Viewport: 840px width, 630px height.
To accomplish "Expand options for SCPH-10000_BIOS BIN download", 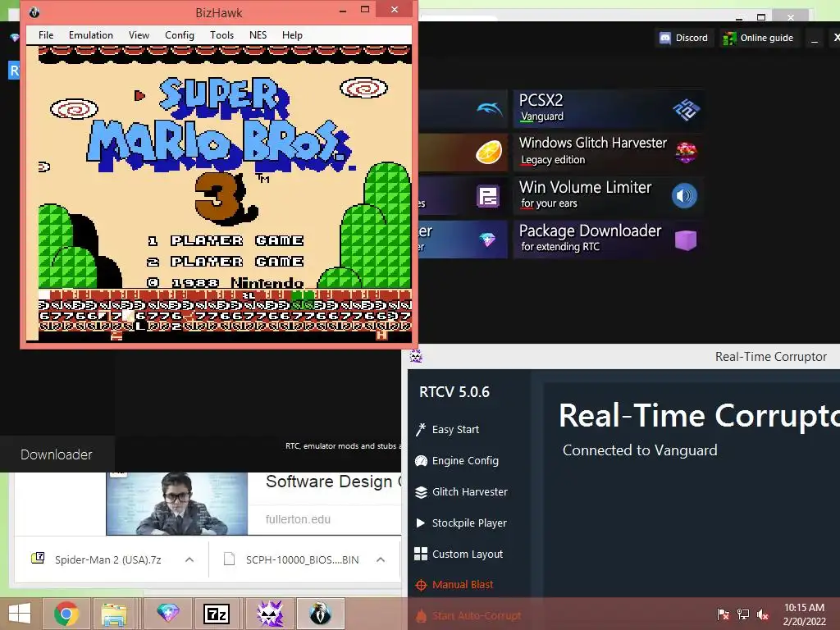I will click(x=381, y=559).
